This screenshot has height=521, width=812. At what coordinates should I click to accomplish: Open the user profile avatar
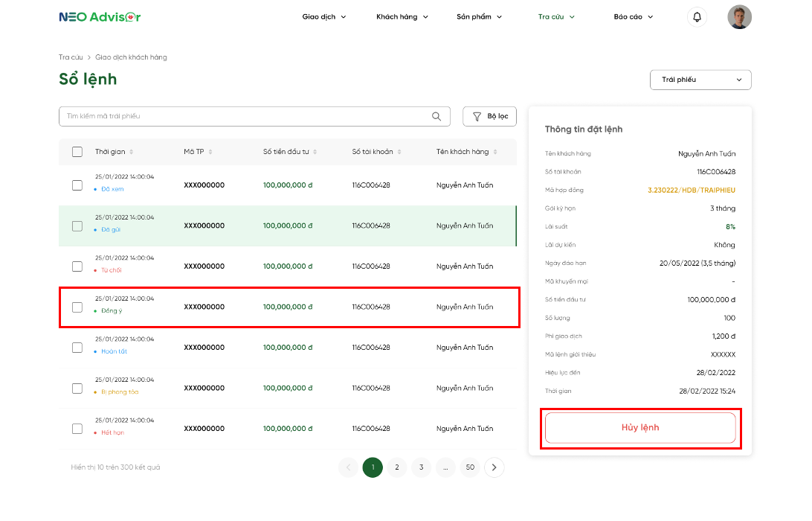point(739,16)
